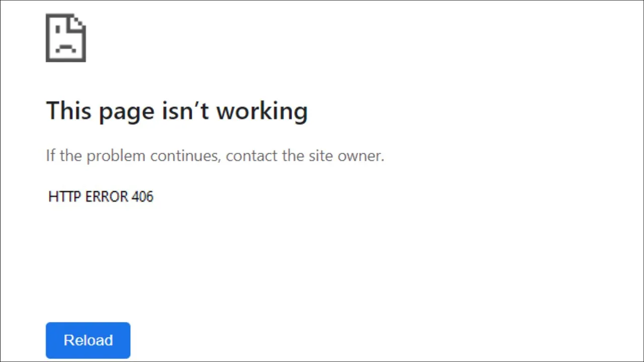
Task: Click the words "site owner" in the message
Action: point(347,155)
